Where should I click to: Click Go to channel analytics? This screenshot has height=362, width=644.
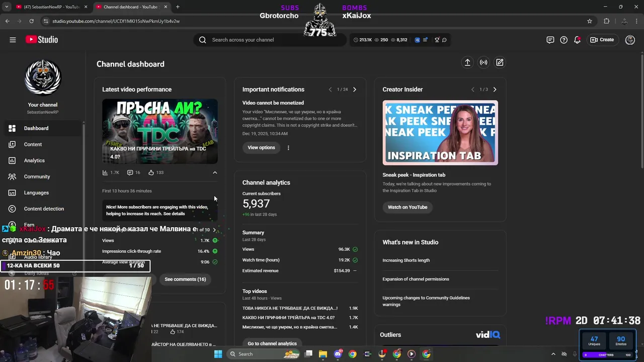click(x=272, y=343)
